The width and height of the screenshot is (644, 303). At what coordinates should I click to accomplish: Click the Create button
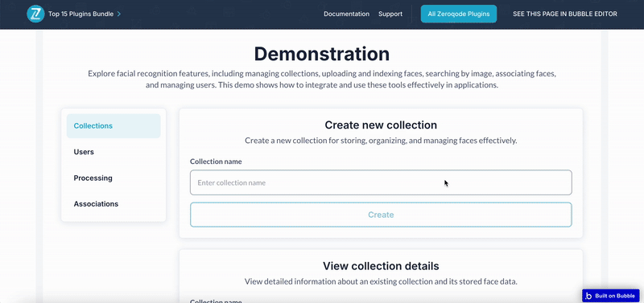tap(381, 215)
